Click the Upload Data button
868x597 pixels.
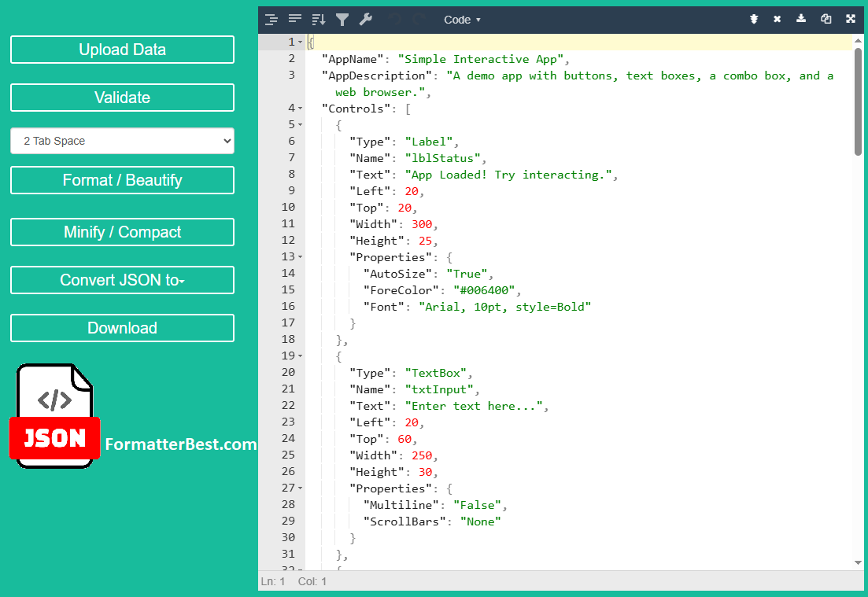click(x=122, y=50)
